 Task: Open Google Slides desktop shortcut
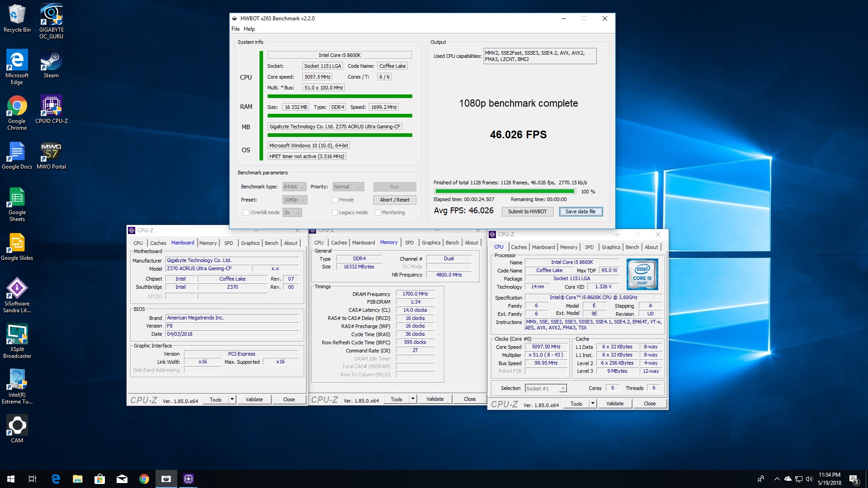tap(17, 247)
